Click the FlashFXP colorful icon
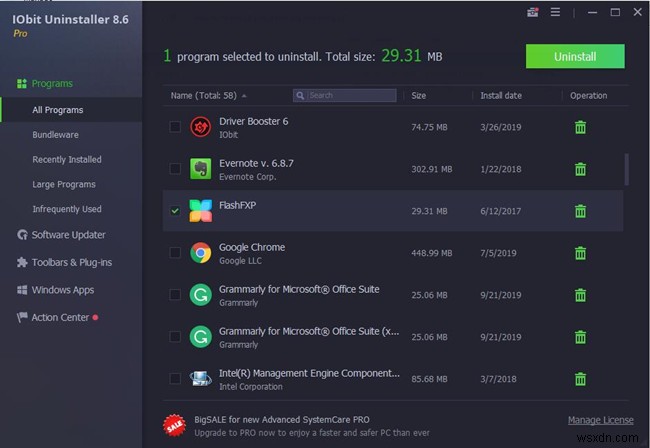650x448 pixels. pyautogui.click(x=201, y=211)
